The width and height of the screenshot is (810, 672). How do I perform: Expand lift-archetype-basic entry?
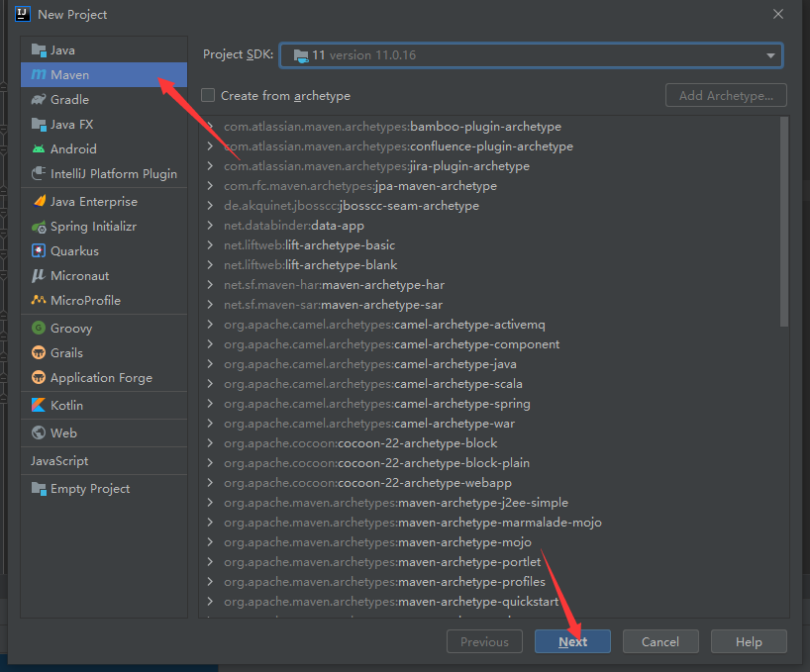(210, 245)
